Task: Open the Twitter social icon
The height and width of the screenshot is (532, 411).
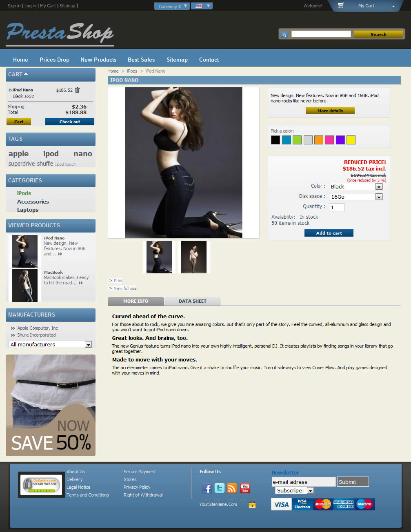Action: point(220,488)
